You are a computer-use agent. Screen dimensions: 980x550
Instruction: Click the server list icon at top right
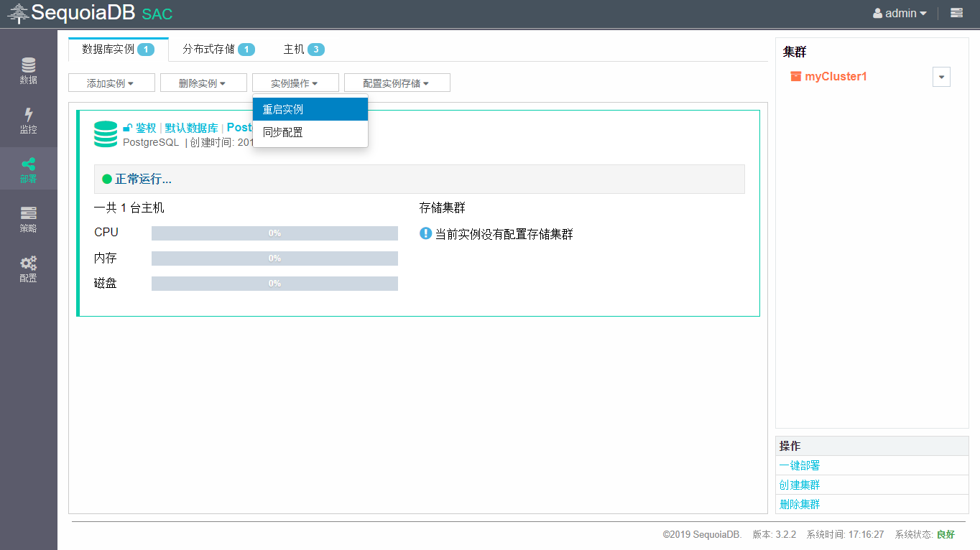[956, 13]
